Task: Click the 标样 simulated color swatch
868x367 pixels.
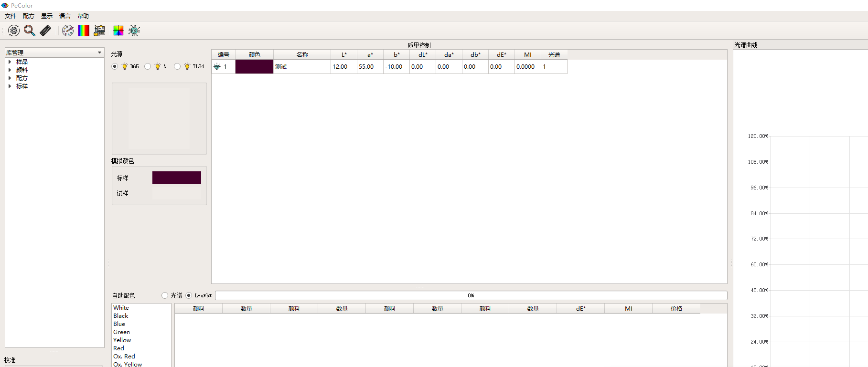Action: click(176, 178)
